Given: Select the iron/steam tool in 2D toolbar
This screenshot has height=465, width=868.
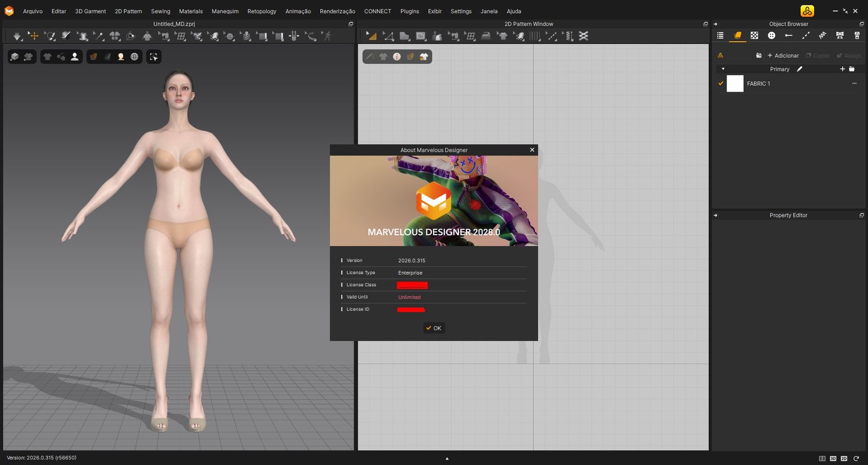Looking at the screenshot, I should pyautogui.click(x=486, y=36).
